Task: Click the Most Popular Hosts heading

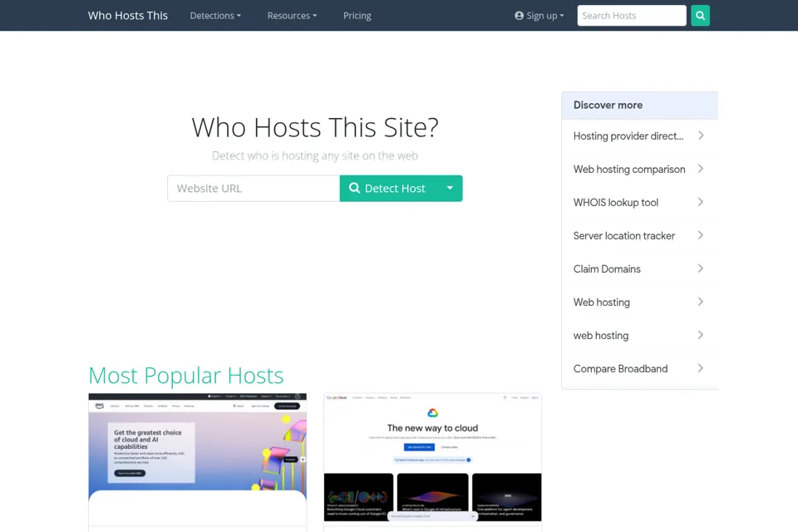Action: (185, 376)
